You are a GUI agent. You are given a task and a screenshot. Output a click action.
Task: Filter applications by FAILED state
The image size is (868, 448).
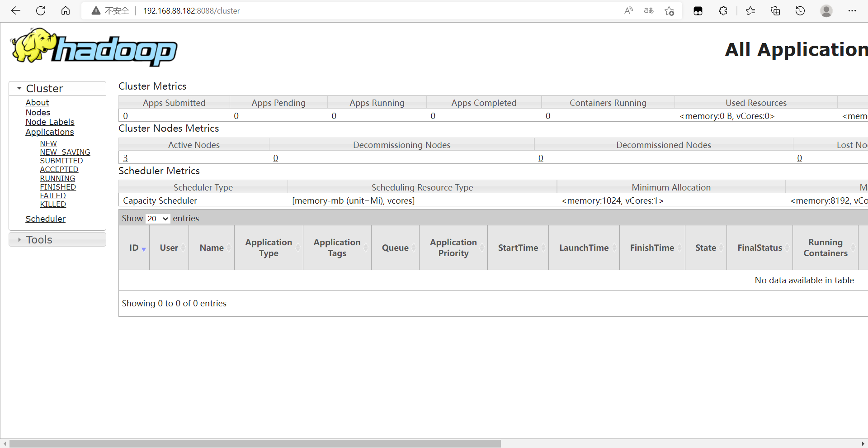(x=53, y=195)
